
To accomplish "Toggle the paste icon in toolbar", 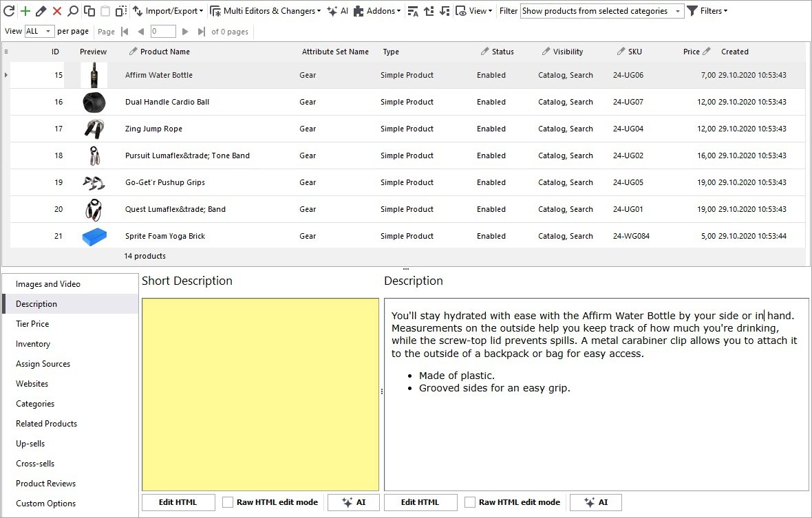I will [x=105, y=10].
